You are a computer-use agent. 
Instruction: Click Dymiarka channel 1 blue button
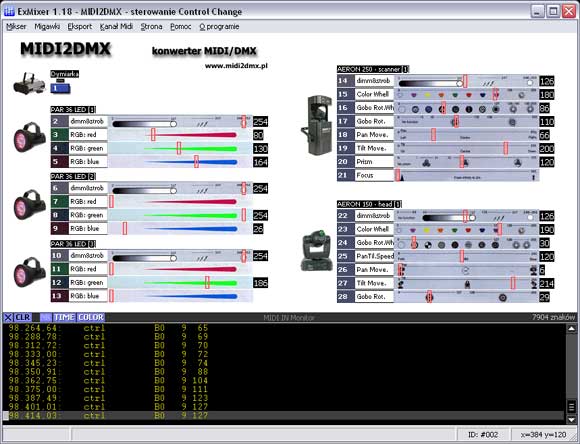click(60, 88)
